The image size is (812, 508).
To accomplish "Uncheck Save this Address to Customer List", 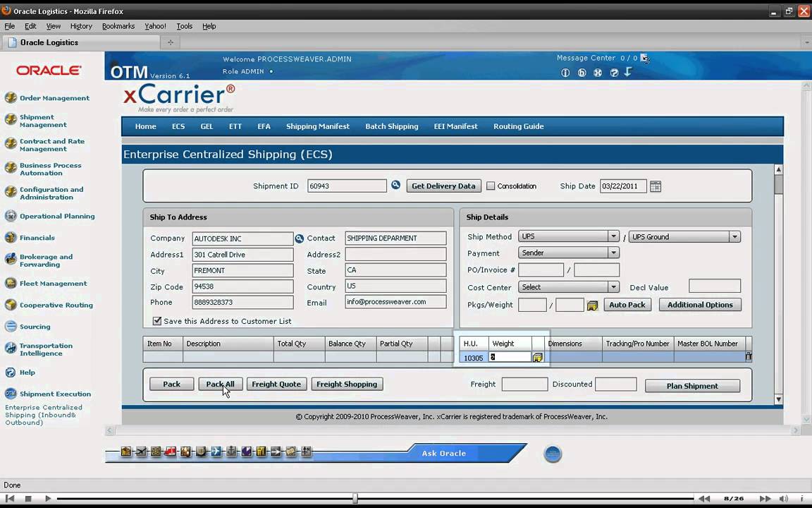I will (157, 321).
